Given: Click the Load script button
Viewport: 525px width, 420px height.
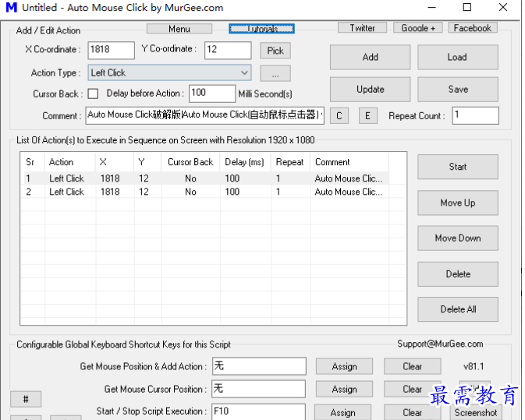Looking at the screenshot, I should pos(457,57).
